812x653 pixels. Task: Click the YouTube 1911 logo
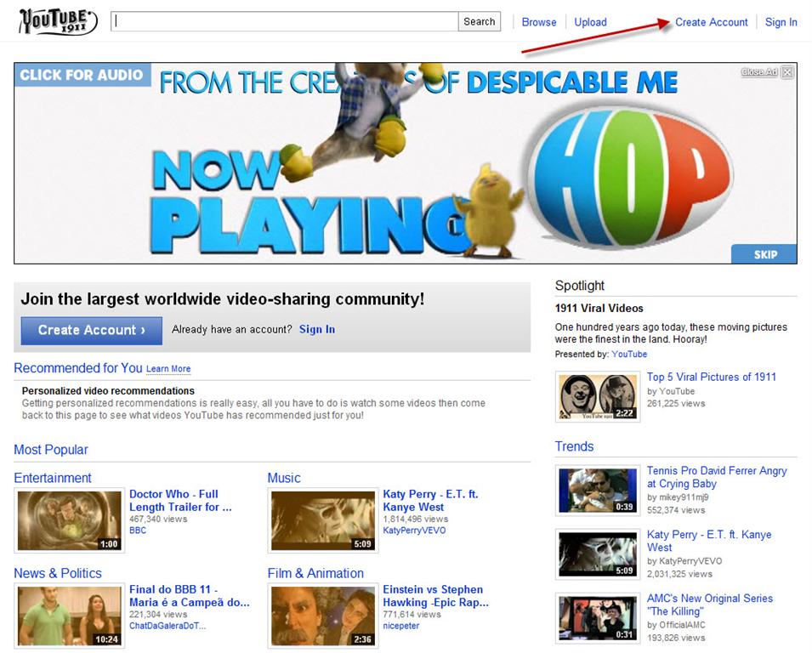pyautogui.click(x=58, y=21)
